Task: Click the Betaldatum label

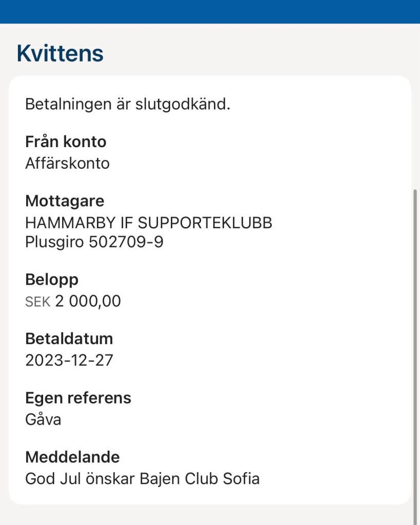Action: 69,338
